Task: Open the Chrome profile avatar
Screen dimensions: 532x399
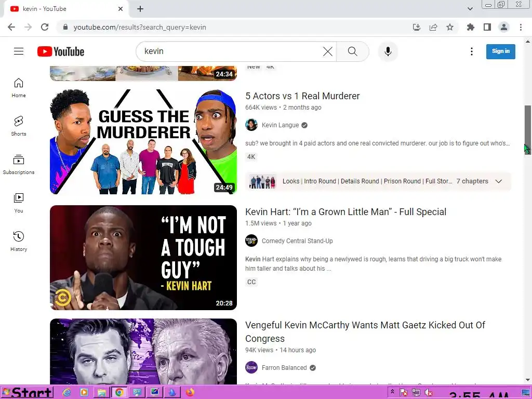Action: click(x=504, y=27)
